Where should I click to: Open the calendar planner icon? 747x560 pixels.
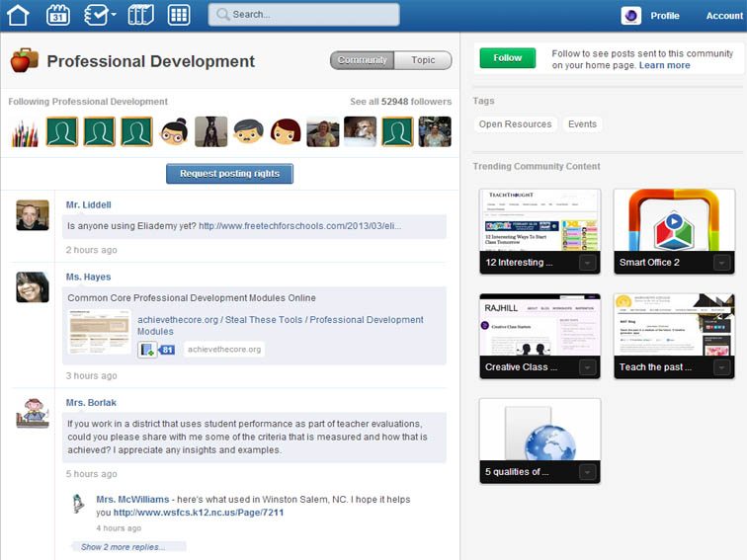(x=58, y=15)
